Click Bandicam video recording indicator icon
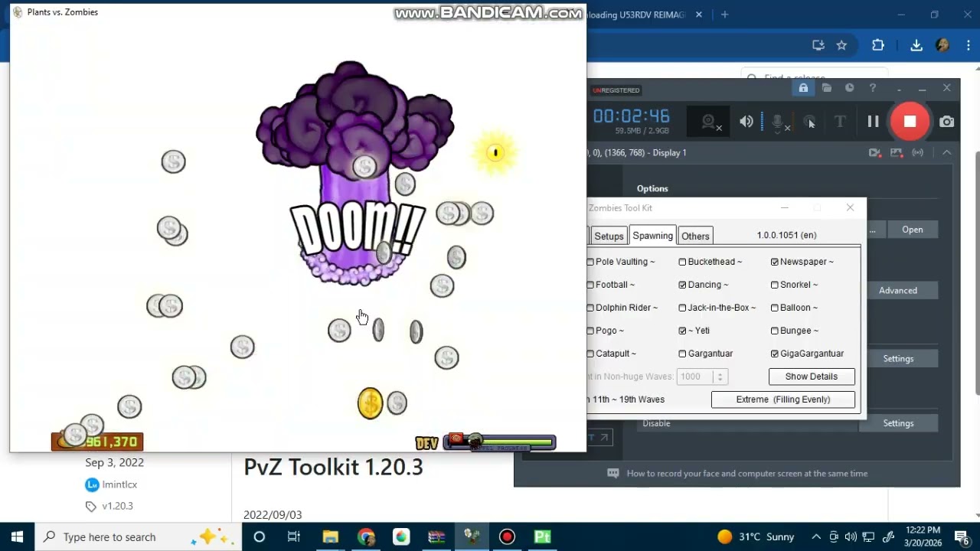 pyautogui.click(x=875, y=152)
